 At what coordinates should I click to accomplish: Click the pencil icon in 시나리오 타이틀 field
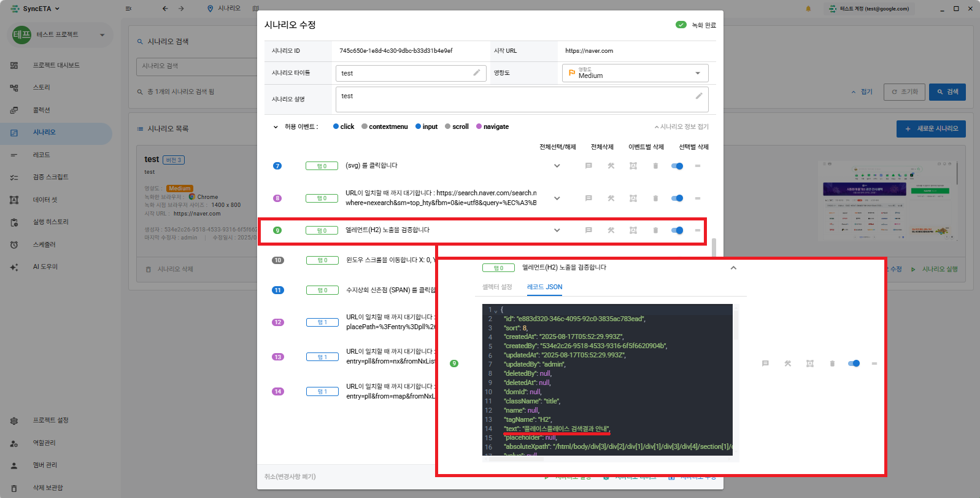coord(477,72)
